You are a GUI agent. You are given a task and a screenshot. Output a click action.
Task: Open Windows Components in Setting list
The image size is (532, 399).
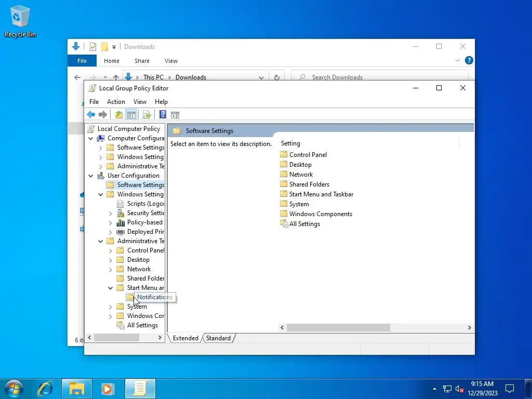[x=321, y=214]
